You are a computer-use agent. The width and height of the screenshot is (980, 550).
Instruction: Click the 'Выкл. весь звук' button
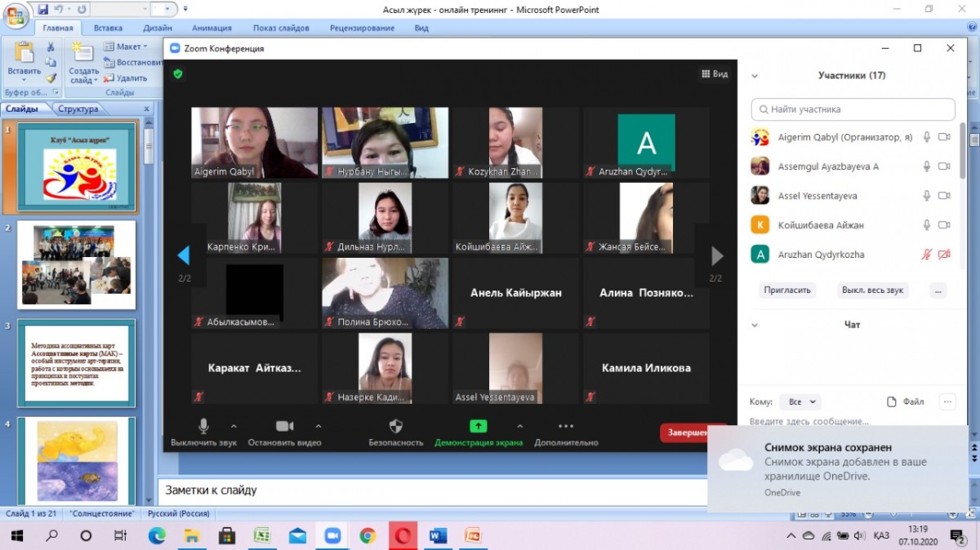point(873,290)
